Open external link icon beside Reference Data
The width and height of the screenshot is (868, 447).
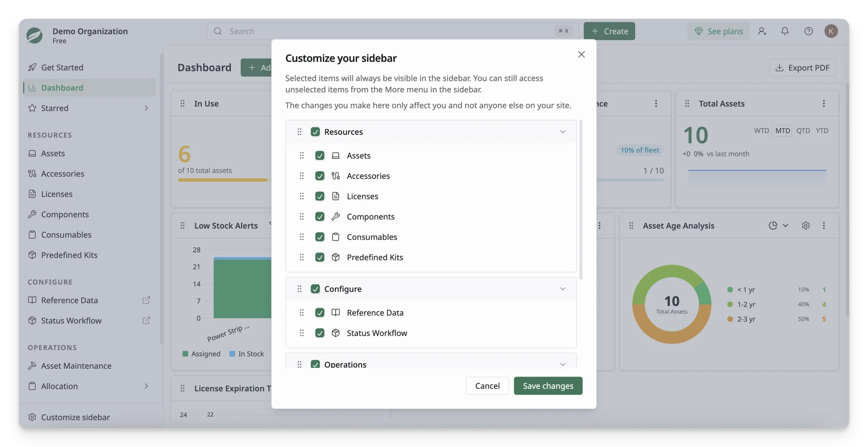coord(146,300)
